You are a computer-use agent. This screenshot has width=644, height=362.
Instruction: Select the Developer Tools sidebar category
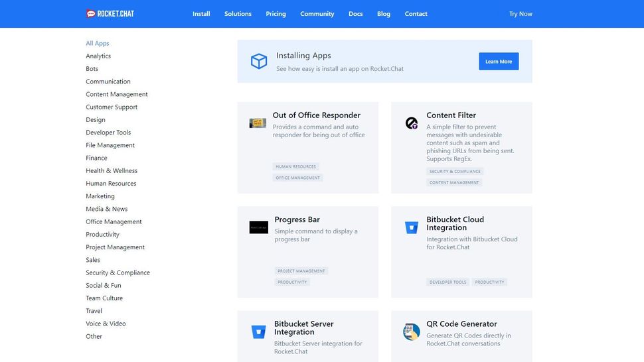click(x=108, y=132)
